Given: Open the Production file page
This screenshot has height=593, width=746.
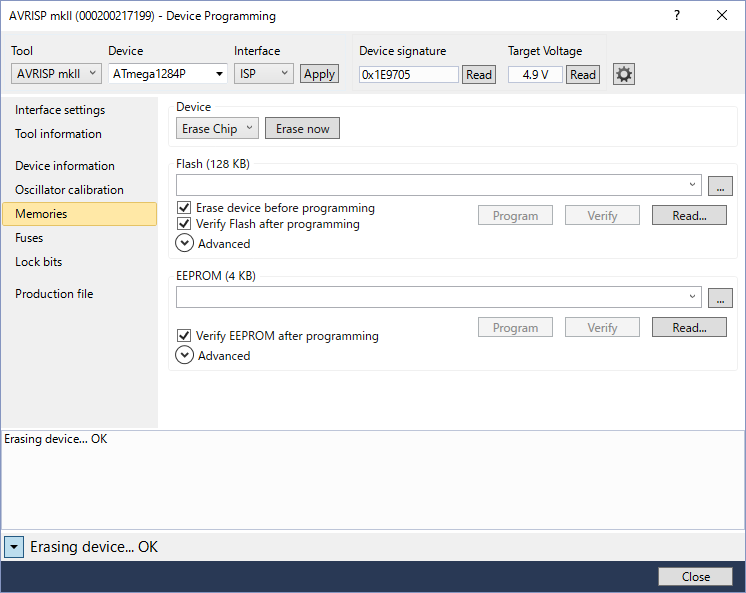Looking at the screenshot, I should (x=79, y=294).
